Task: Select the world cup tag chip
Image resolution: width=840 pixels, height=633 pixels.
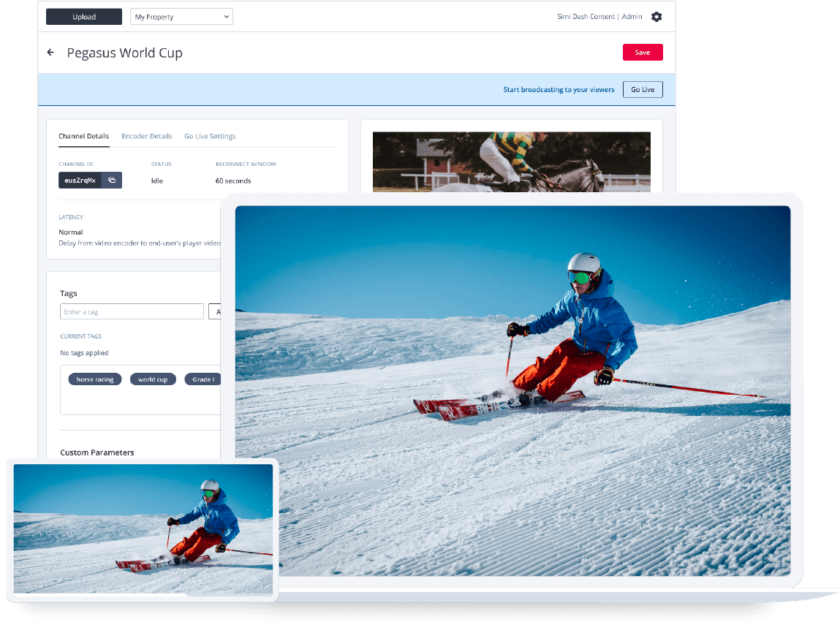Action: click(x=153, y=379)
